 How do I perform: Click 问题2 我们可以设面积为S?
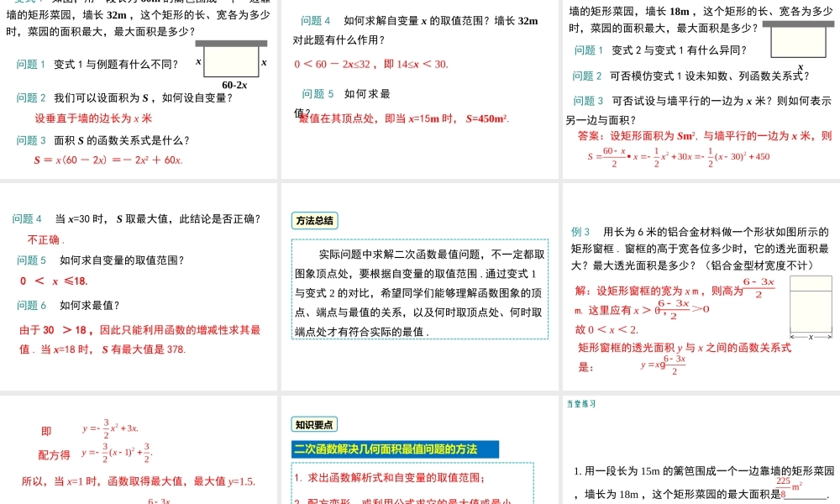click(124, 98)
